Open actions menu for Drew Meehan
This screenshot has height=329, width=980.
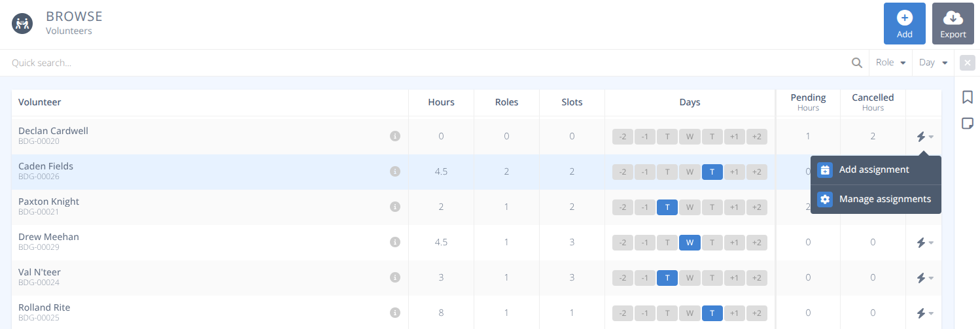click(x=924, y=243)
